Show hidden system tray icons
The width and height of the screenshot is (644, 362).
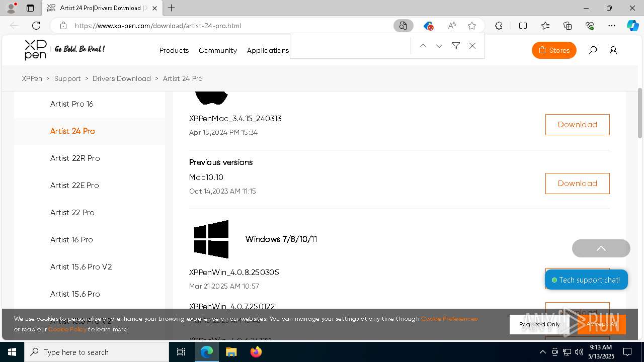542,352
